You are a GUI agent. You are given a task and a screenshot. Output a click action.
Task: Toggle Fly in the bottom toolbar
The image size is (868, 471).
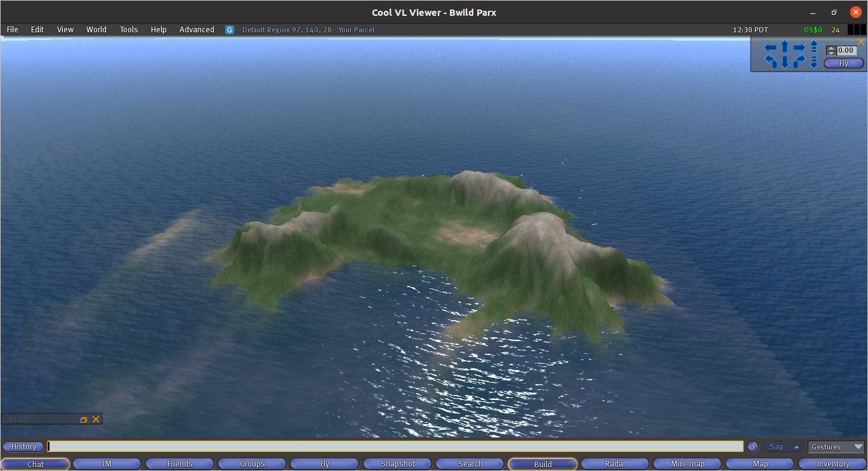(325, 464)
